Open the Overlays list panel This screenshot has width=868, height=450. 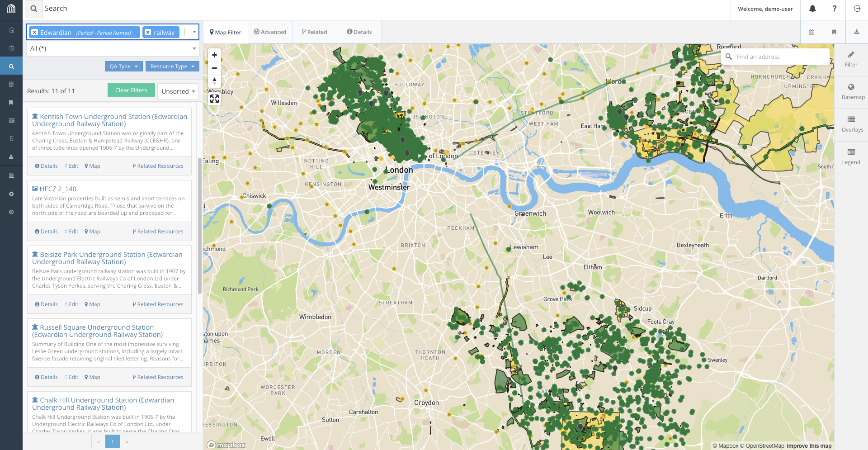click(x=851, y=124)
